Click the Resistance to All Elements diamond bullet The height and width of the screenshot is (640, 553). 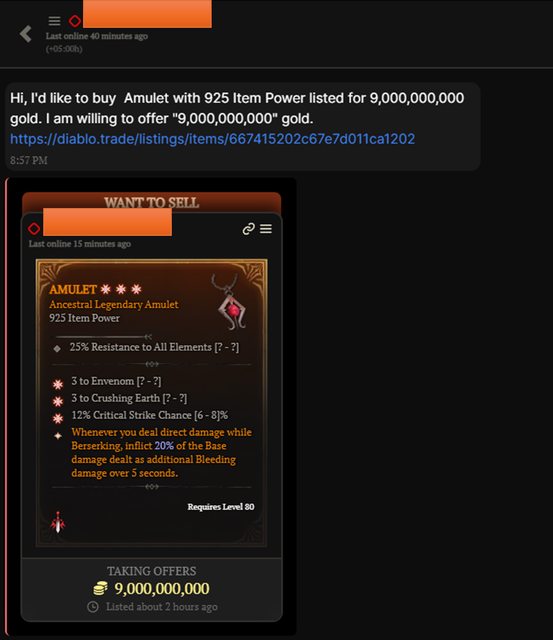pyautogui.click(x=57, y=349)
